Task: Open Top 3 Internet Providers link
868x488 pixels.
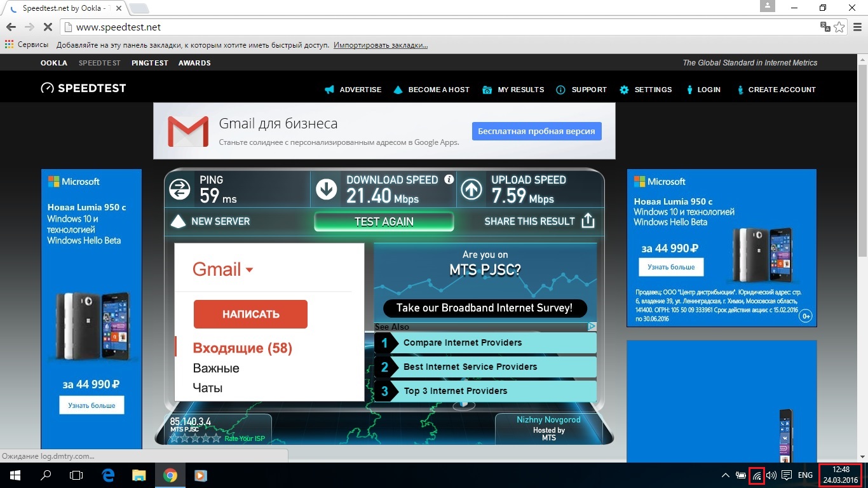Action: 485,391
